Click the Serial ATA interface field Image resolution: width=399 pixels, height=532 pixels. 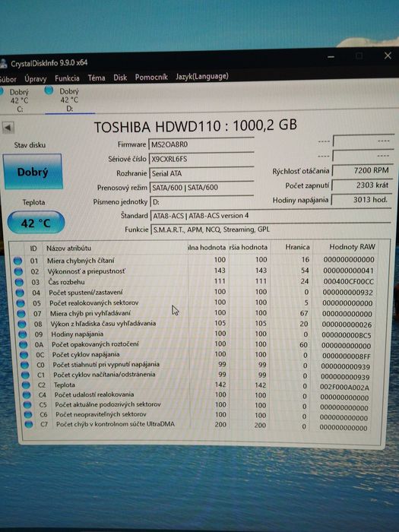point(201,173)
